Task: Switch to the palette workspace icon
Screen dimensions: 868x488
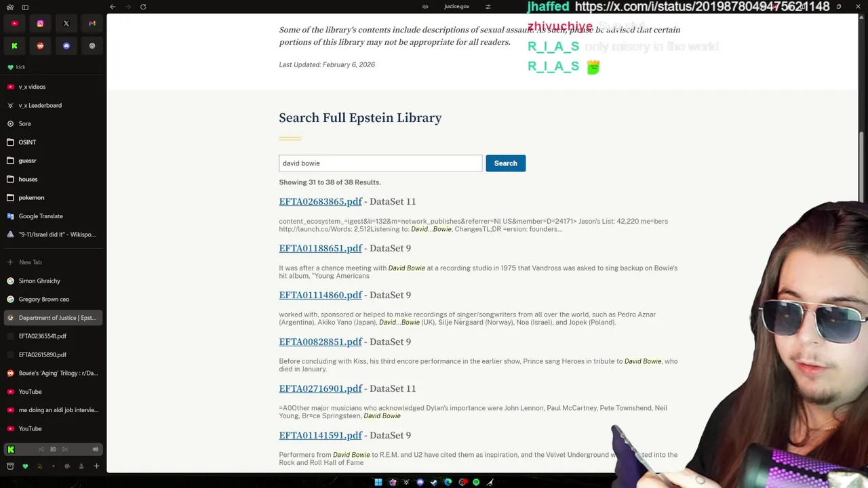Action: coord(67,466)
